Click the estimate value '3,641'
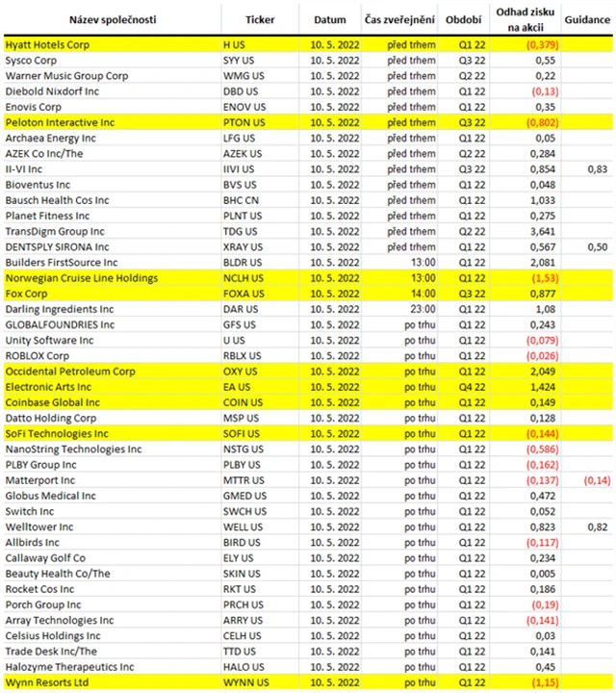 (543, 232)
